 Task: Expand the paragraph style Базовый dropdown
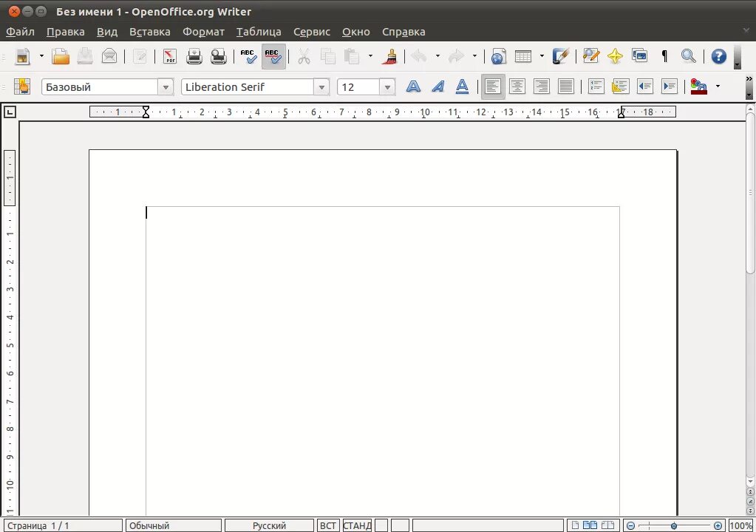(166, 87)
